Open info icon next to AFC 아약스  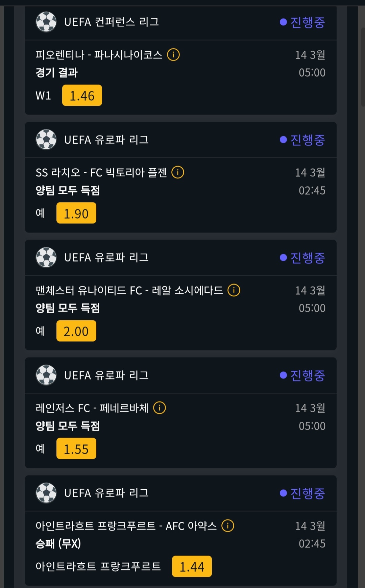pos(228,526)
